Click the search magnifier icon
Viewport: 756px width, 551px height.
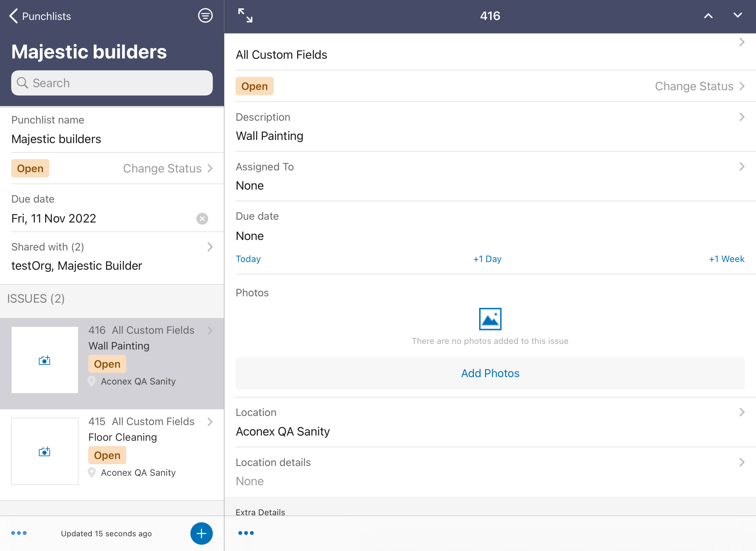[x=22, y=83]
